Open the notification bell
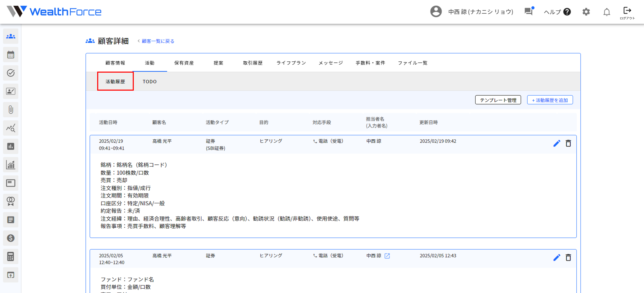The width and height of the screenshot is (644, 293). click(x=607, y=12)
